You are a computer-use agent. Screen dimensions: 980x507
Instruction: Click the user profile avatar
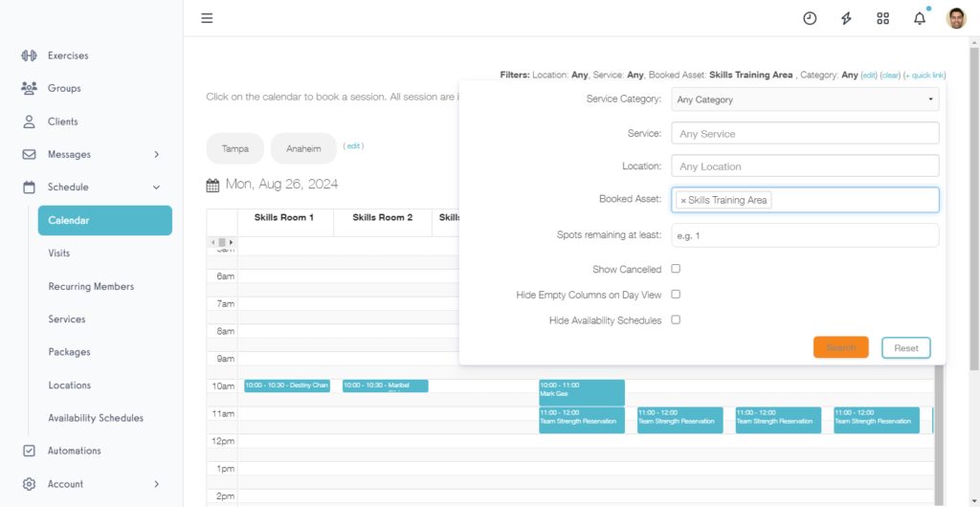pyautogui.click(x=955, y=18)
